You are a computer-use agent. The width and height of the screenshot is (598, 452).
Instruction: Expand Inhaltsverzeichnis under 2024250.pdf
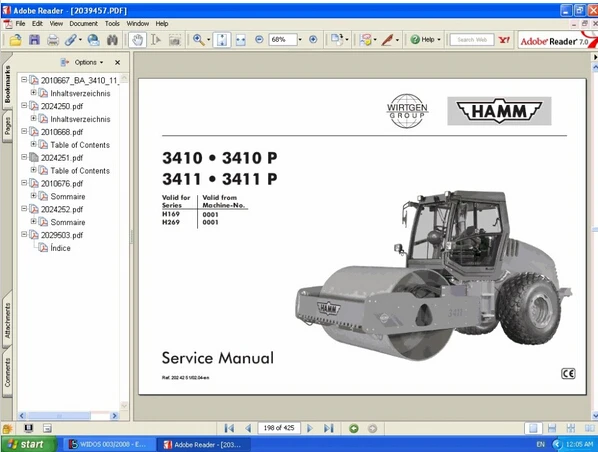pos(34,118)
